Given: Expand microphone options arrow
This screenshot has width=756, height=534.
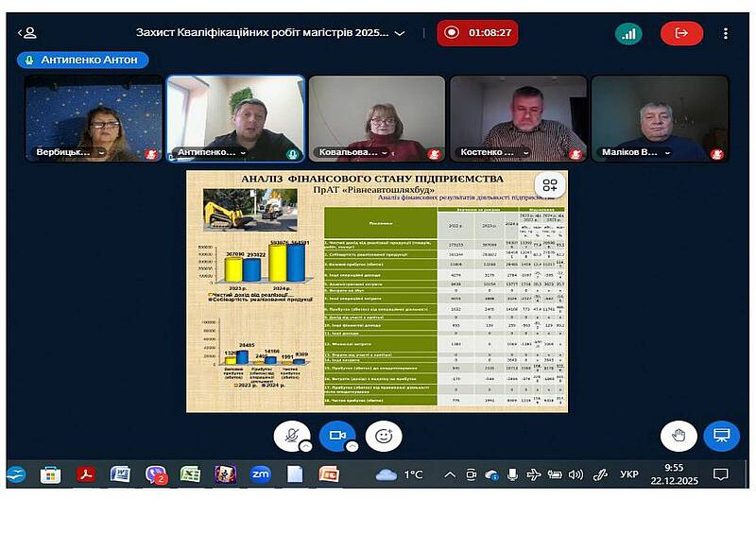Looking at the screenshot, I should click(306, 445).
